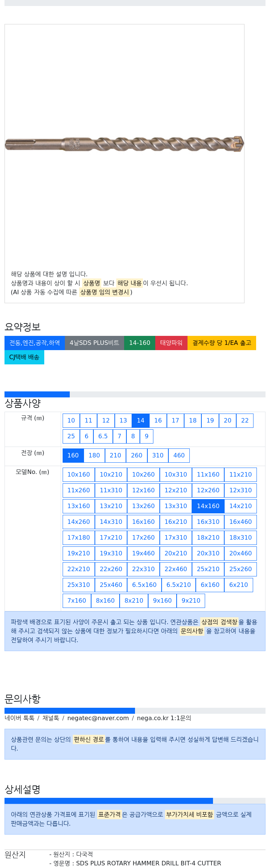This screenshot has width=270, height=868.
Task: Open the drill bit product image
Action: pyautogui.click(x=124, y=144)
